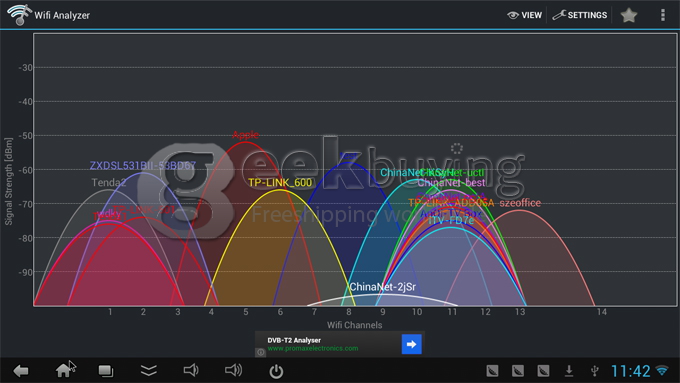Tap the Wifi Channels axis label
The image size is (680, 383).
[354, 325]
